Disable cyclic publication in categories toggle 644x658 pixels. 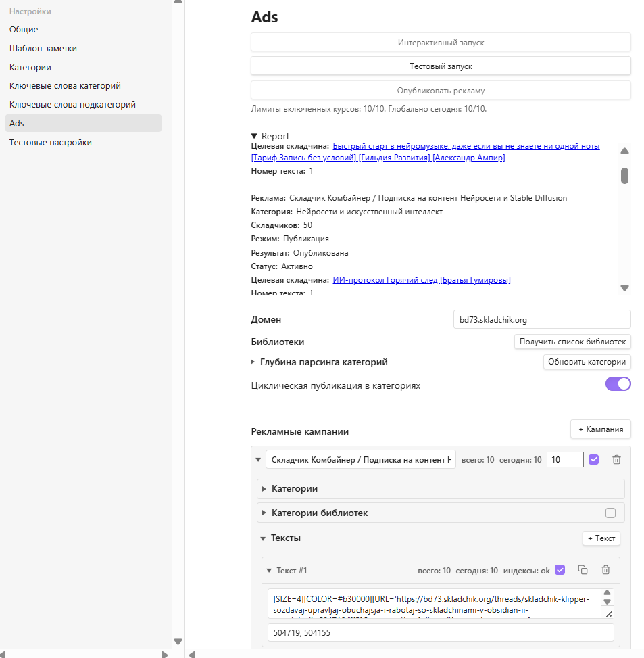pos(618,385)
